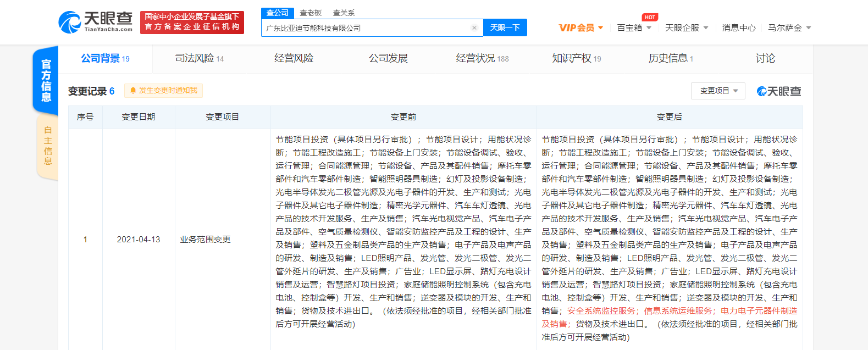Select the 经营状况 tab
Screen dimensions: 868x350
tap(483, 58)
